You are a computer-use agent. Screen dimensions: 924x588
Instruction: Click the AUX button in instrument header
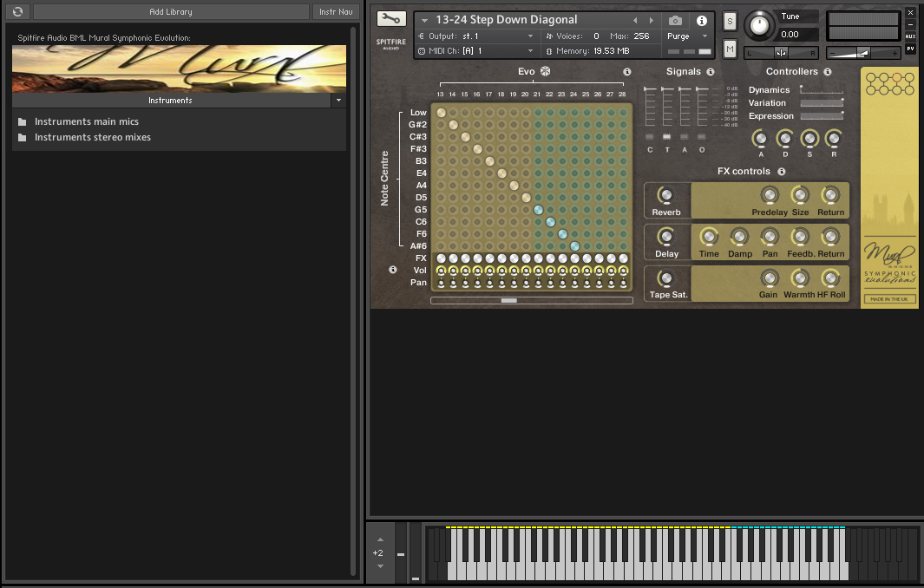(910, 36)
